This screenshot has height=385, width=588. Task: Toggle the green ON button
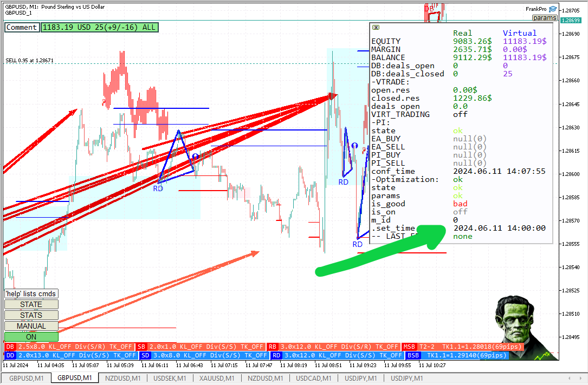click(x=31, y=337)
